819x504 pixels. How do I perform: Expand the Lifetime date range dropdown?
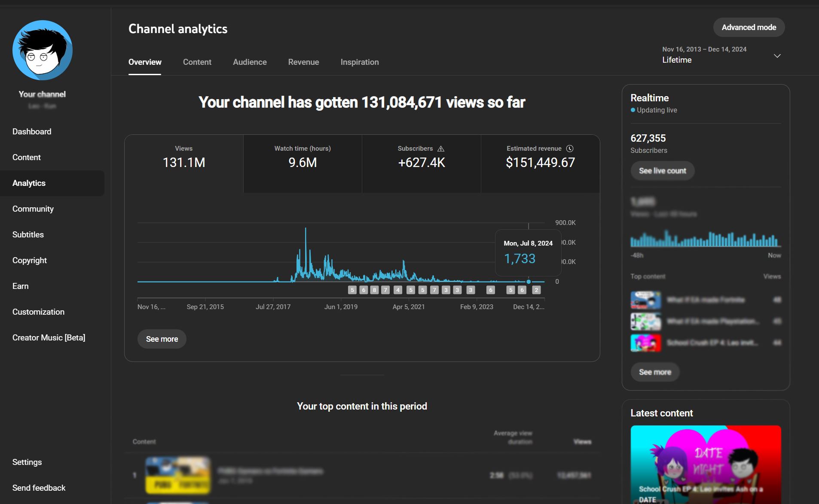click(x=777, y=56)
